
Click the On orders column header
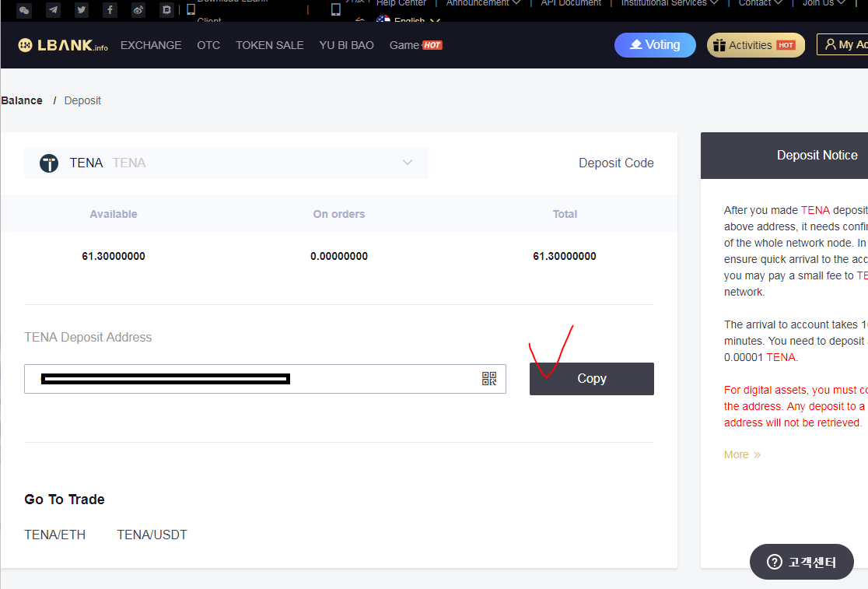click(x=339, y=214)
